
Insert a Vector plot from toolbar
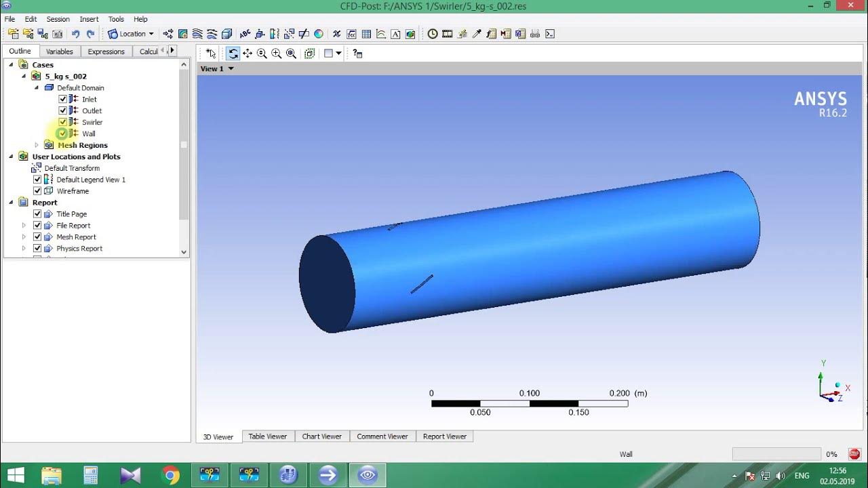168,34
